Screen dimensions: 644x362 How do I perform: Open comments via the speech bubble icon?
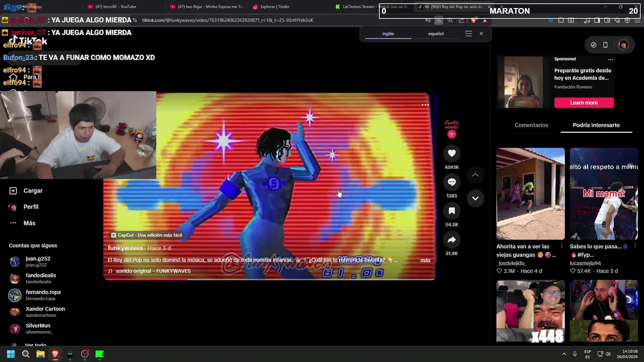[x=452, y=182]
